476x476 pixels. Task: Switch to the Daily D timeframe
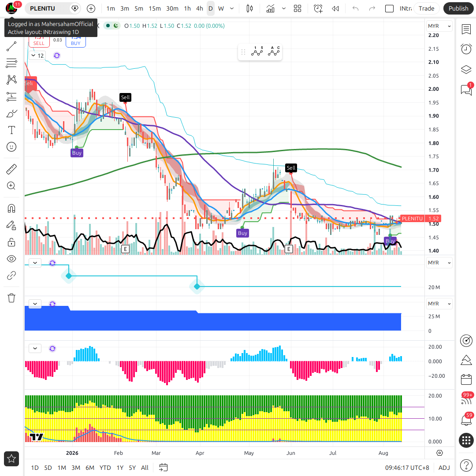tap(210, 8)
